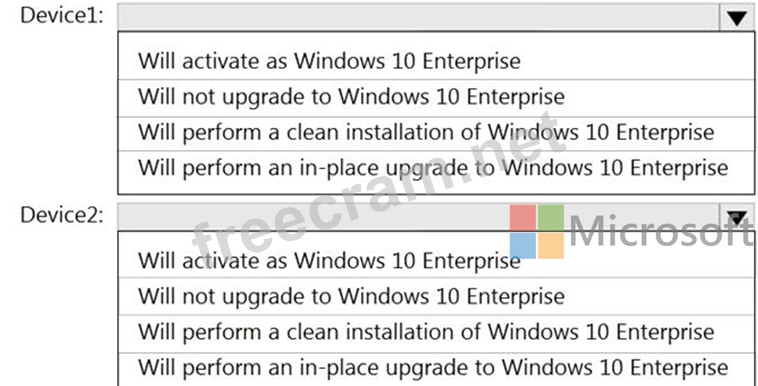Viewport: 758px width, 386px height.
Task: Pick Device1 clean installation of Windows 10 Enterprise
Action: tap(436, 133)
